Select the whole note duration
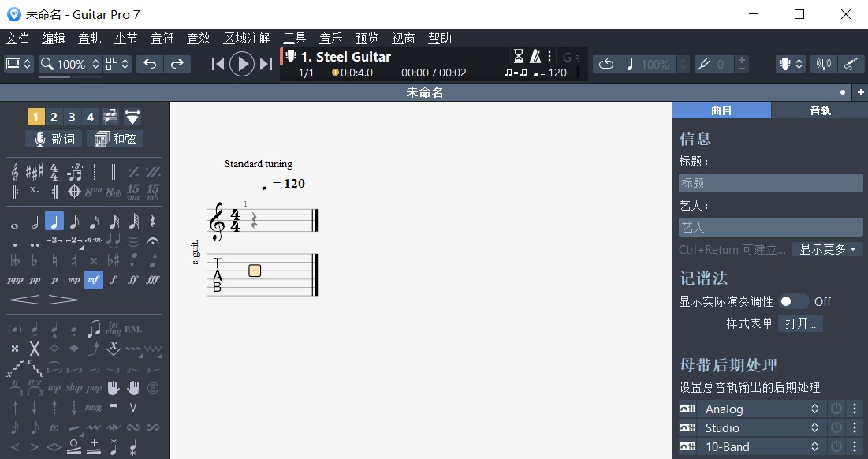Image resolution: width=868 pixels, height=459 pixels. (14, 222)
